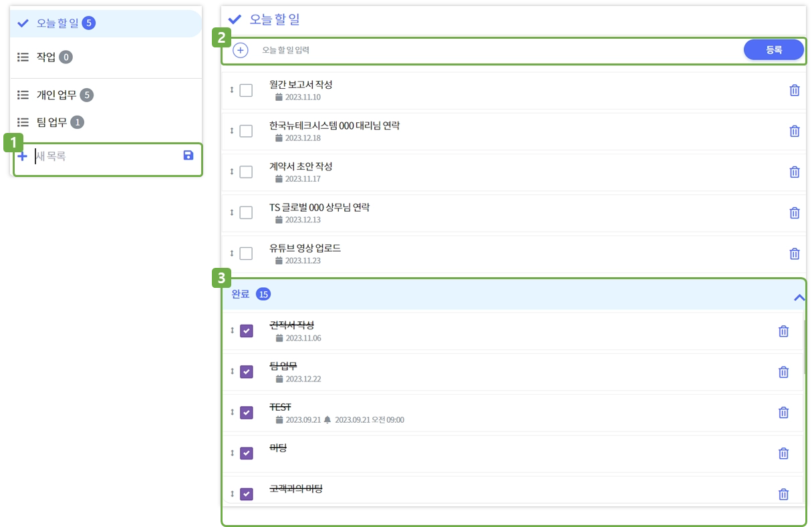Image resolution: width=812 pixels, height=527 pixels.
Task: Click the calendar icon under 월간 보고서 작성
Action: point(279,97)
